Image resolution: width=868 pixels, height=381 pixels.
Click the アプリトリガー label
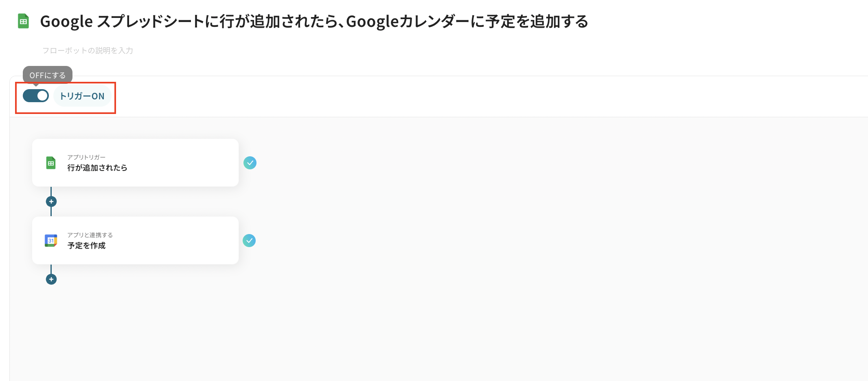[86, 157]
